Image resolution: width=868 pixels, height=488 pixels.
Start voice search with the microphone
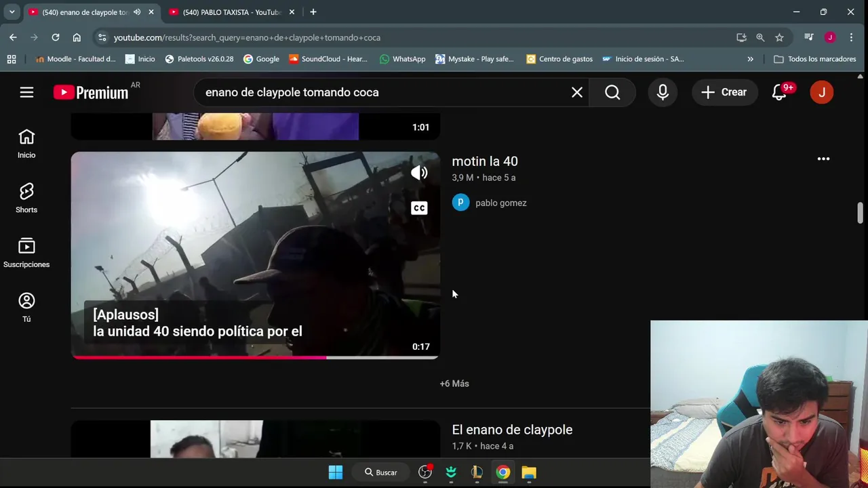[x=663, y=92]
